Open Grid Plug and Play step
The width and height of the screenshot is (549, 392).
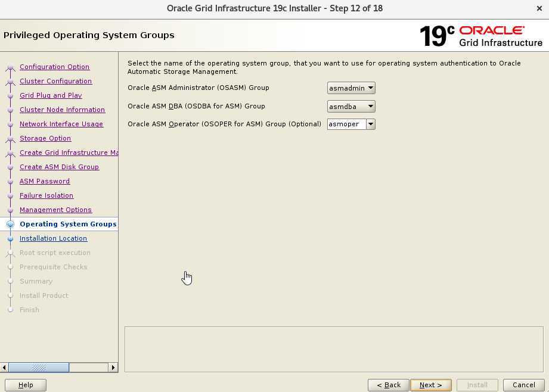pyautogui.click(x=51, y=95)
